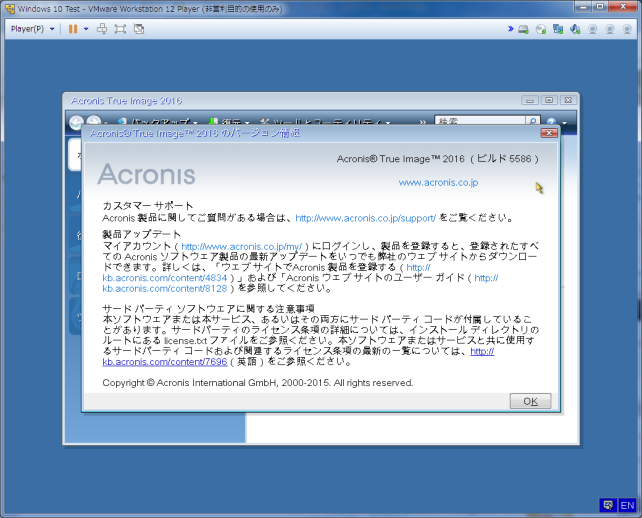Click the CD/DVD drive device icon in VMware

click(541, 29)
